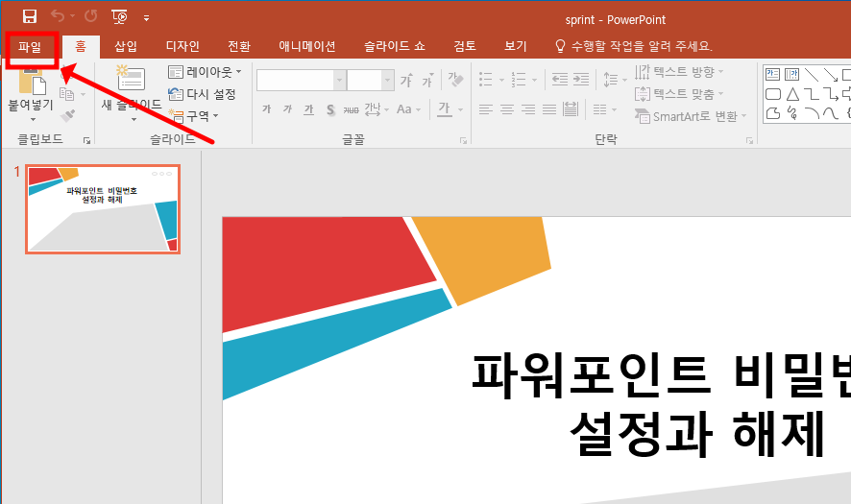Switch to the 디자인 (Design) tab
Screen dimensions: 851x504
[182, 47]
